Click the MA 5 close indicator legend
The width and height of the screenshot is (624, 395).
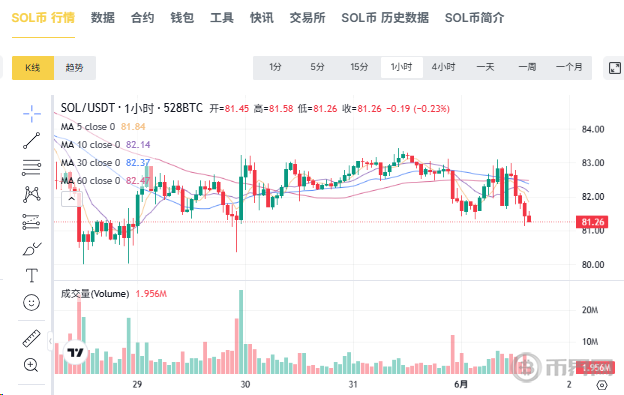(x=88, y=127)
